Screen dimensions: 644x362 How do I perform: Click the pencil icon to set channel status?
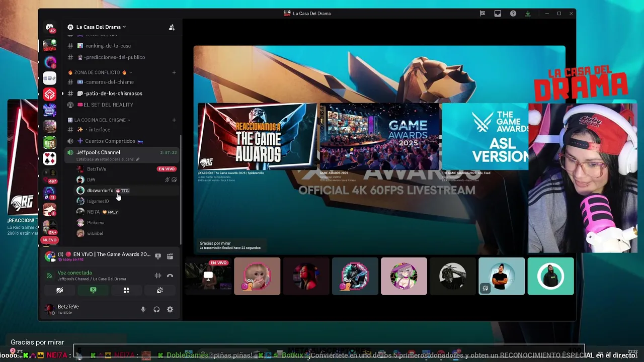pos(138,159)
